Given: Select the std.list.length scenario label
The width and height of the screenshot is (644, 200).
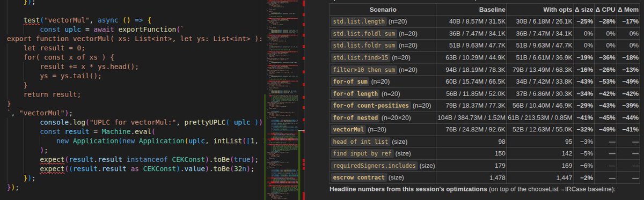Looking at the screenshot, I should coord(358,22).
